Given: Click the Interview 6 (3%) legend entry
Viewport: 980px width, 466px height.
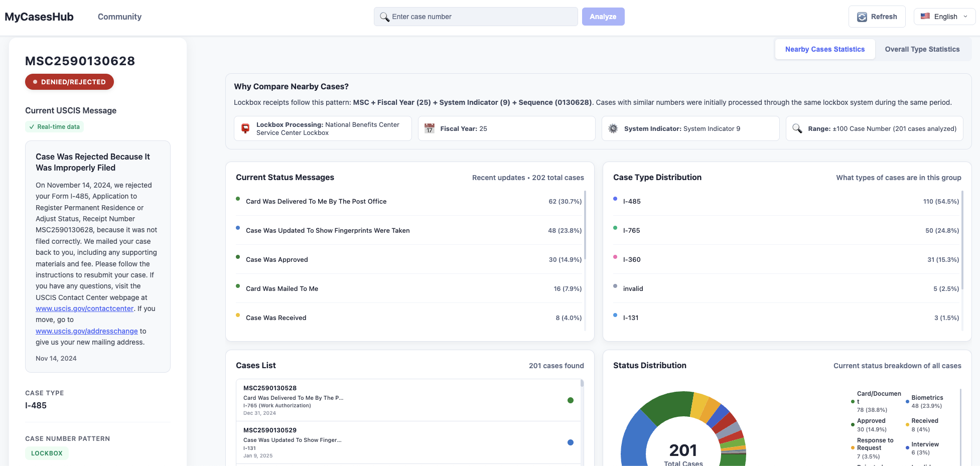Looking at the screenshot, I should coord(922,448).
